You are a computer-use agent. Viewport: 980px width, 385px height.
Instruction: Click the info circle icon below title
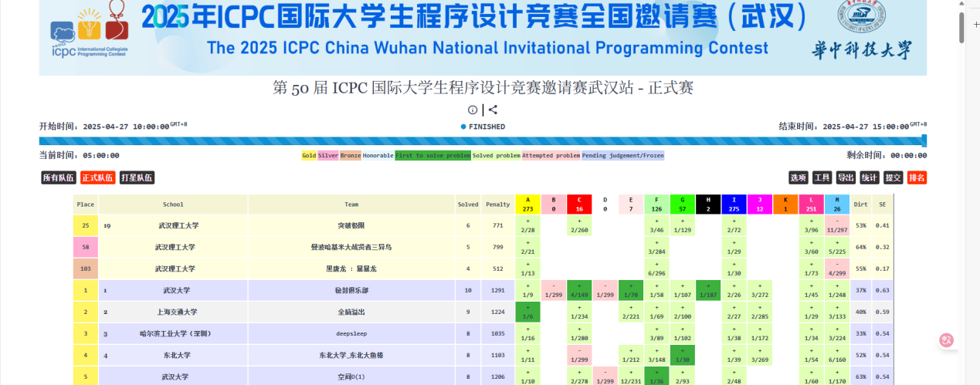pyautogui.click(x=473, y=110)
